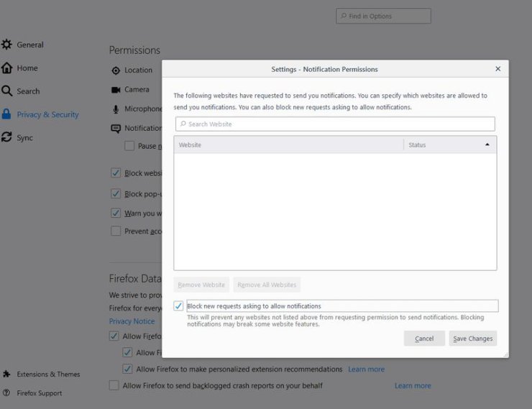Enable send backlogged crash reports checkbox
This screenshot has width=532, height=409.
click(114, 385)
